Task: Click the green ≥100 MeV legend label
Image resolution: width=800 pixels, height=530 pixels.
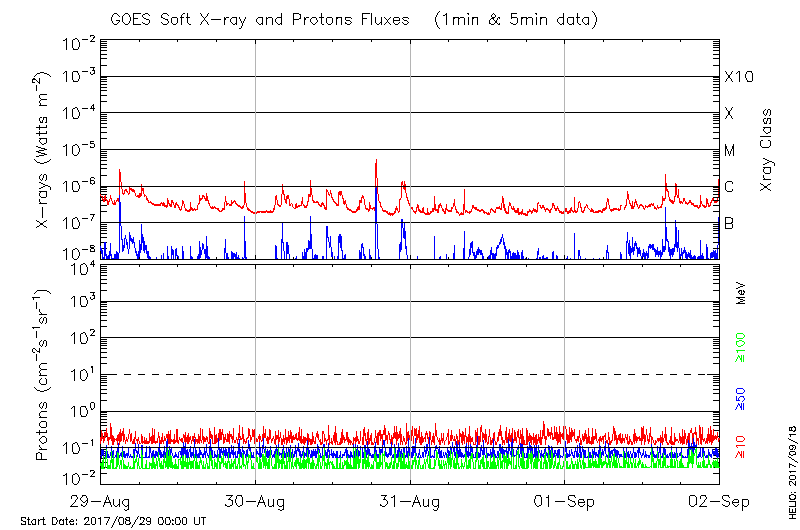Action: (x=742, y=348)
